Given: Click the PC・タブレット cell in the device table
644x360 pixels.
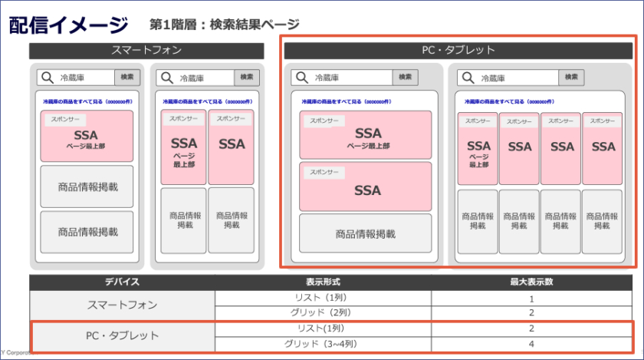Looking at the screenshot, I should tap(123, 335).
